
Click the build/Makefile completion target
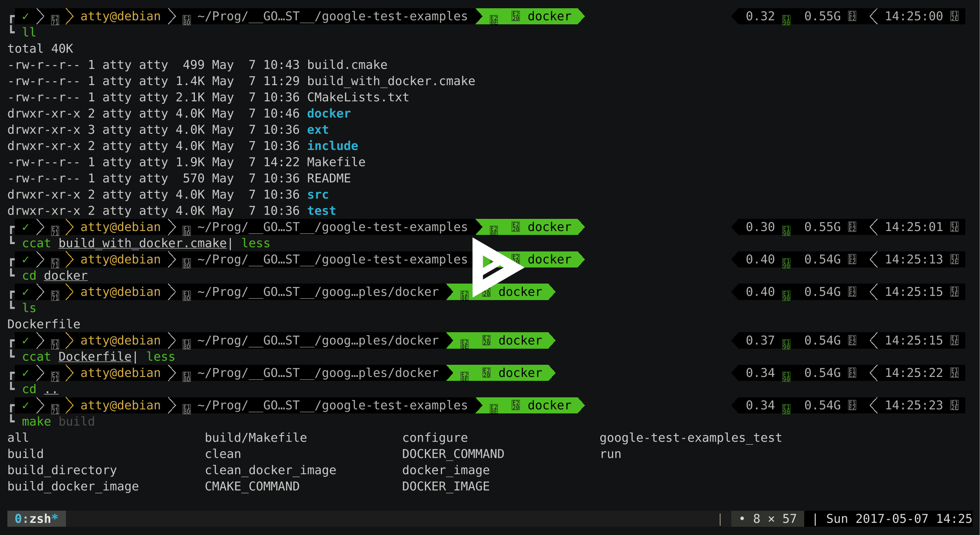coord(256,438)
